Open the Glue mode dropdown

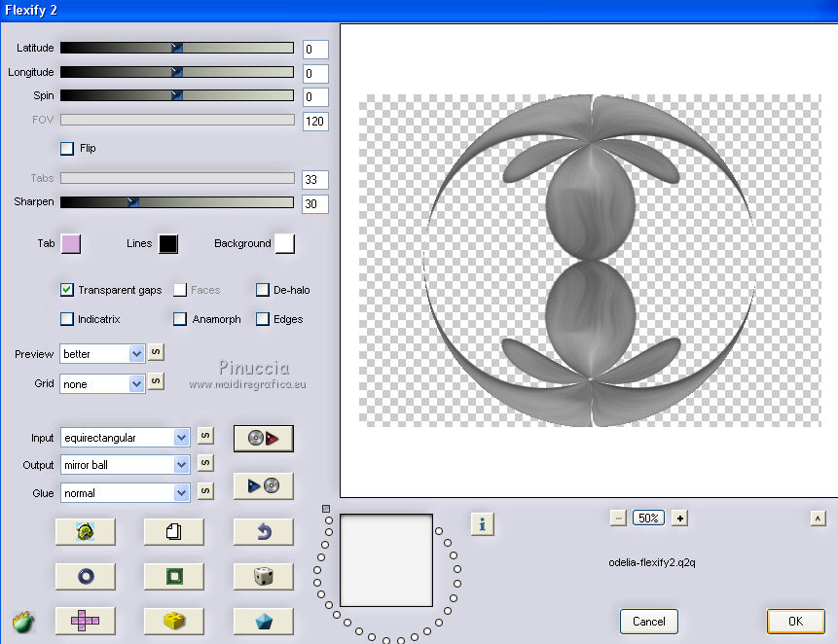[x=125, y=493]
